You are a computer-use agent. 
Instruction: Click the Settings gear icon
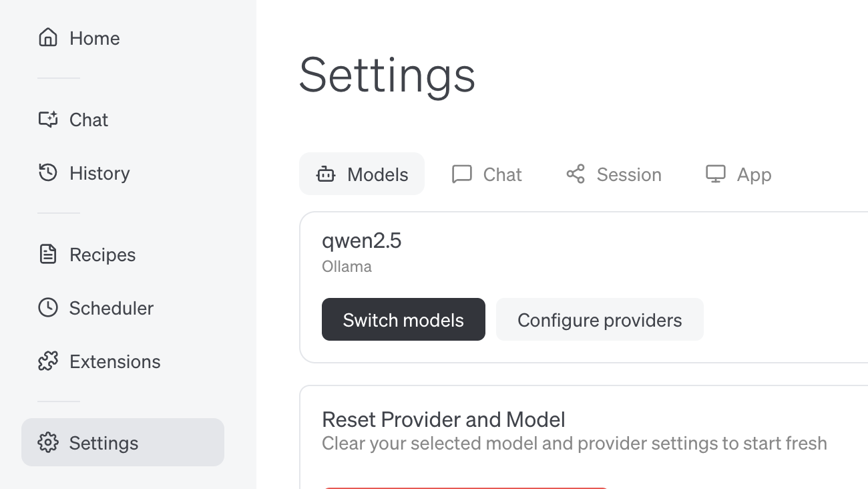47,442
